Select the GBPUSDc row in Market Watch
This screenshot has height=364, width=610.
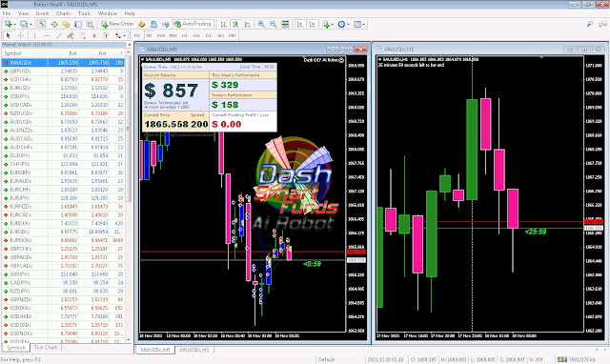[63, 71]
